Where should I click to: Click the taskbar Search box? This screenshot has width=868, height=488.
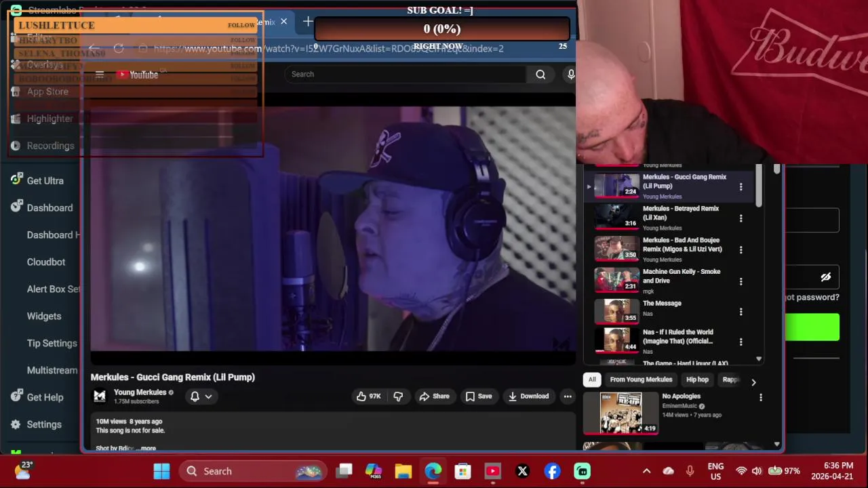pyautogui.click(x=254, y=471)
